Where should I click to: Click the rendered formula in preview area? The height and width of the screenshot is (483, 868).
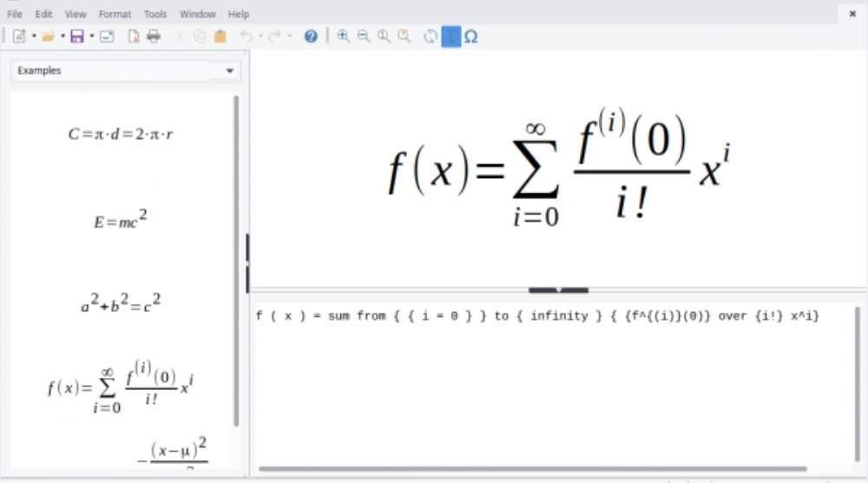pos(559,168)
